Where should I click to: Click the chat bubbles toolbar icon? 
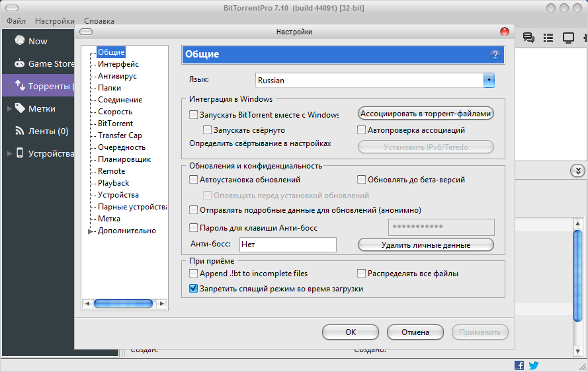[528, 38]
